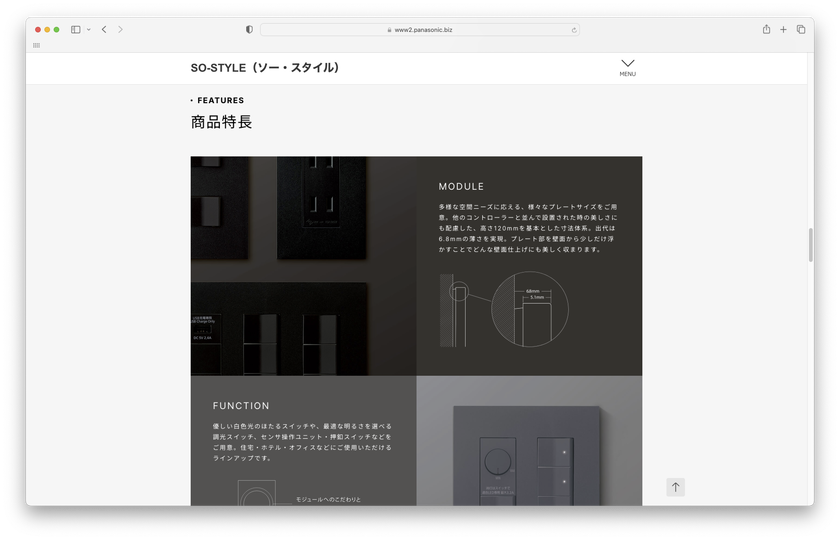Select the black switch plates product photo

point(303,266)
